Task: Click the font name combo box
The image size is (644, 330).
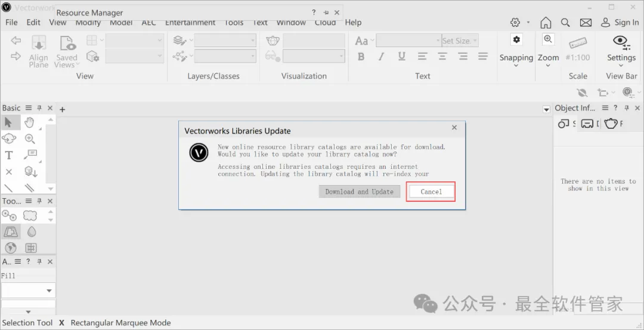Action: [408, 40]
